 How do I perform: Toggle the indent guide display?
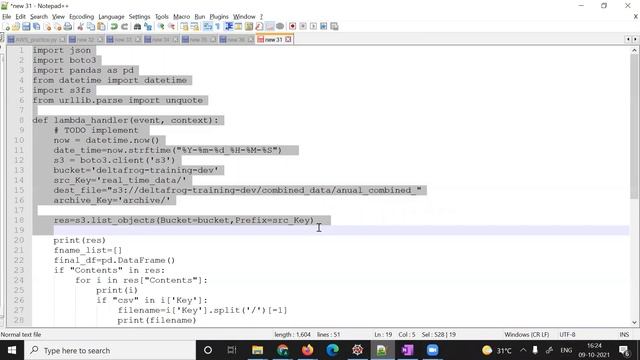(229, 27)
